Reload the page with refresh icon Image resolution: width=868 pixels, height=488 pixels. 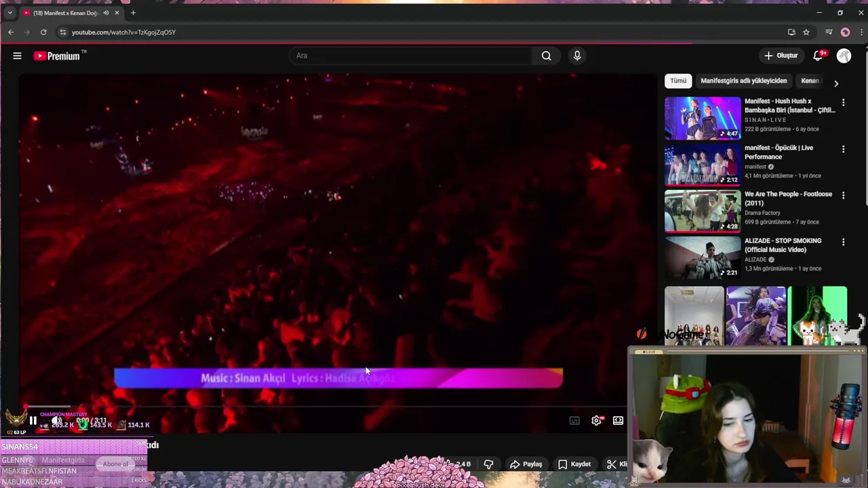tap(43, 32)
